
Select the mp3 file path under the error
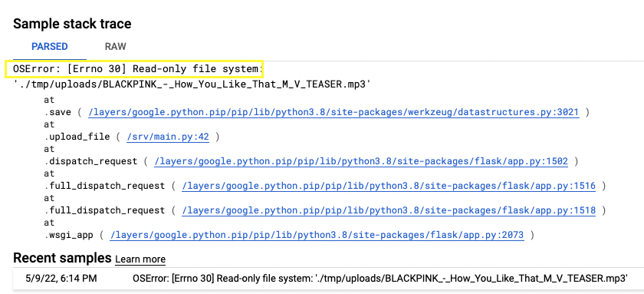192,84
